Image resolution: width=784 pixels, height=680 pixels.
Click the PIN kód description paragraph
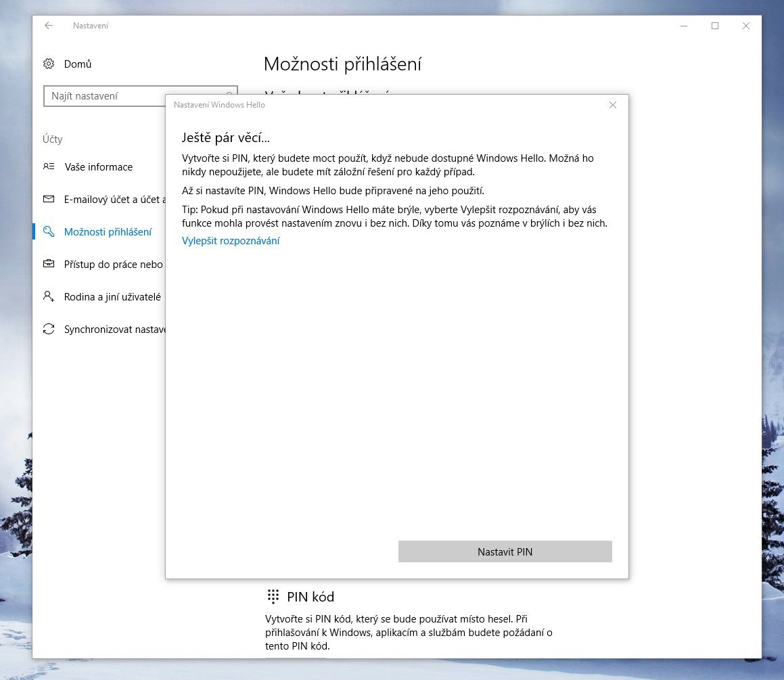pos(409,633)
